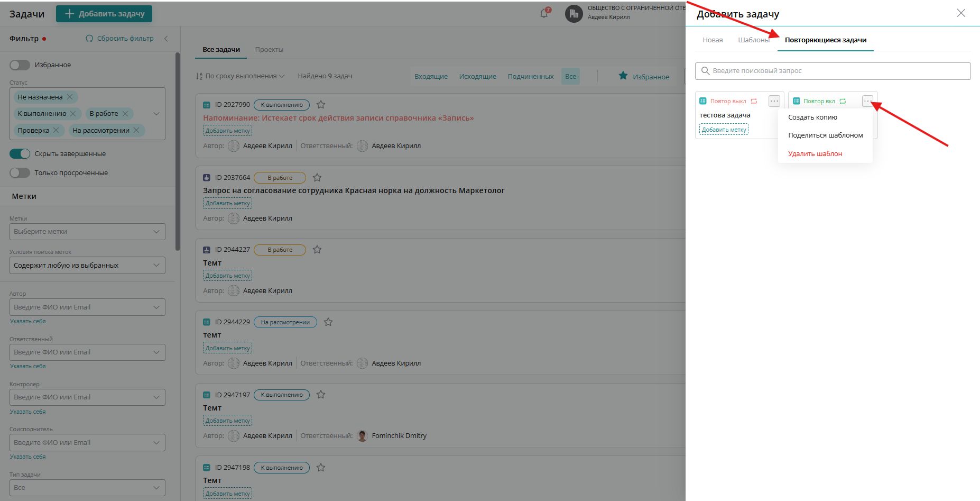980x501 pixels.
Task: Show «Входящие» tasks
Action: pyautogui.click(x=431, y=77)
